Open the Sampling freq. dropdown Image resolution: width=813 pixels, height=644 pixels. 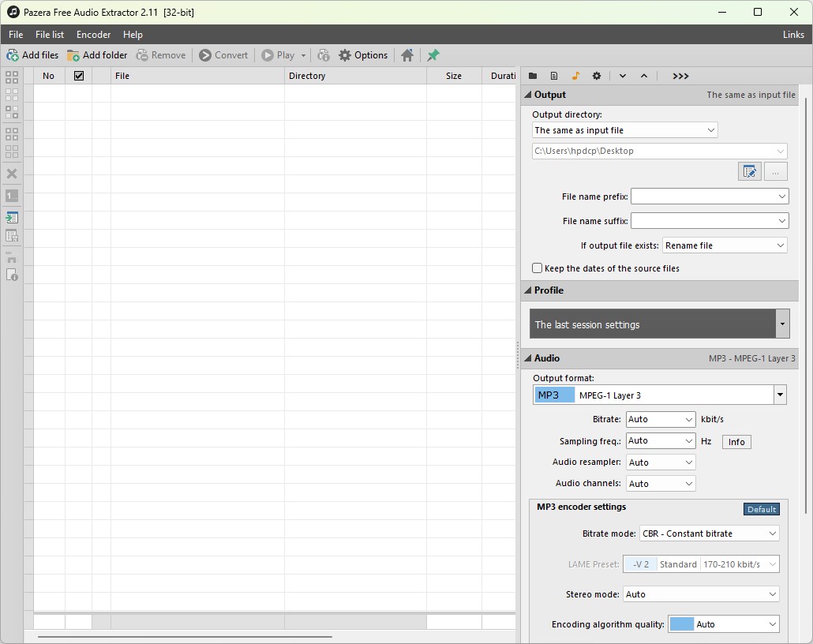tap(661, 440)
